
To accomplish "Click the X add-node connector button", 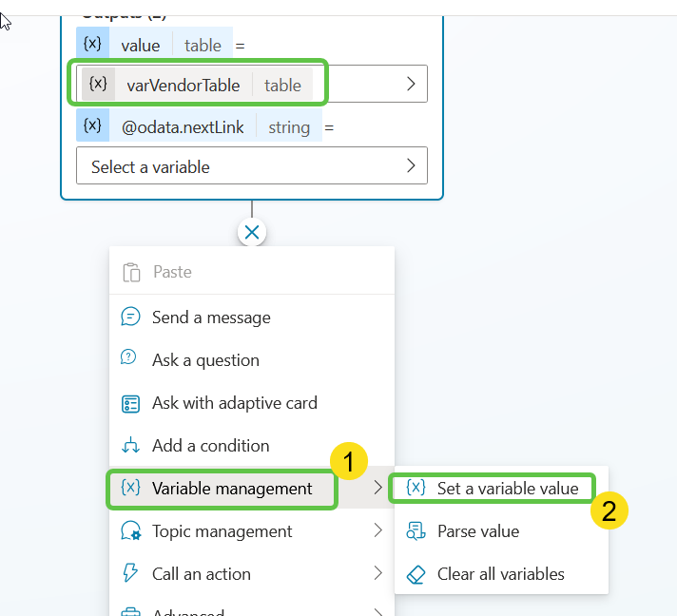I will tap(252, 231).
